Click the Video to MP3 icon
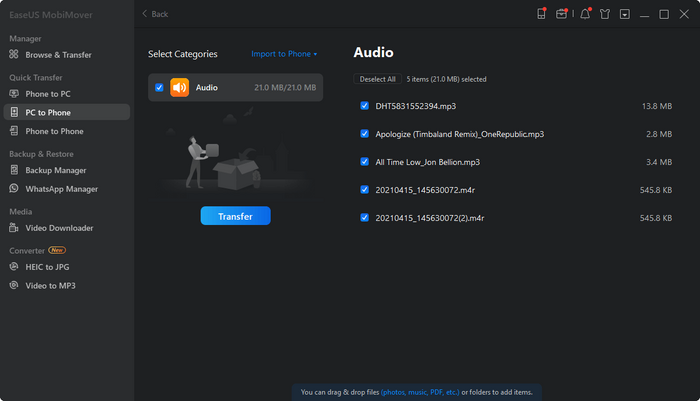The width and height of the screenshot is (700, 401). [x=14, y=285]
